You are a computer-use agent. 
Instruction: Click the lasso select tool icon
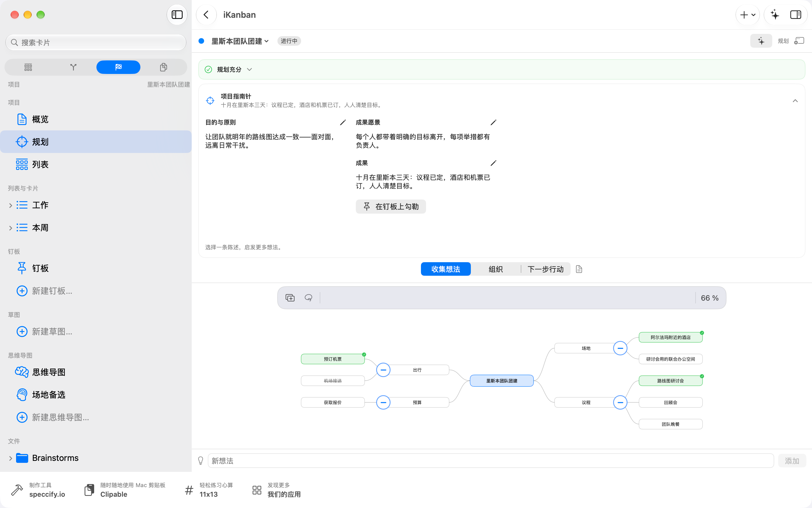click(x=308, y=298)
